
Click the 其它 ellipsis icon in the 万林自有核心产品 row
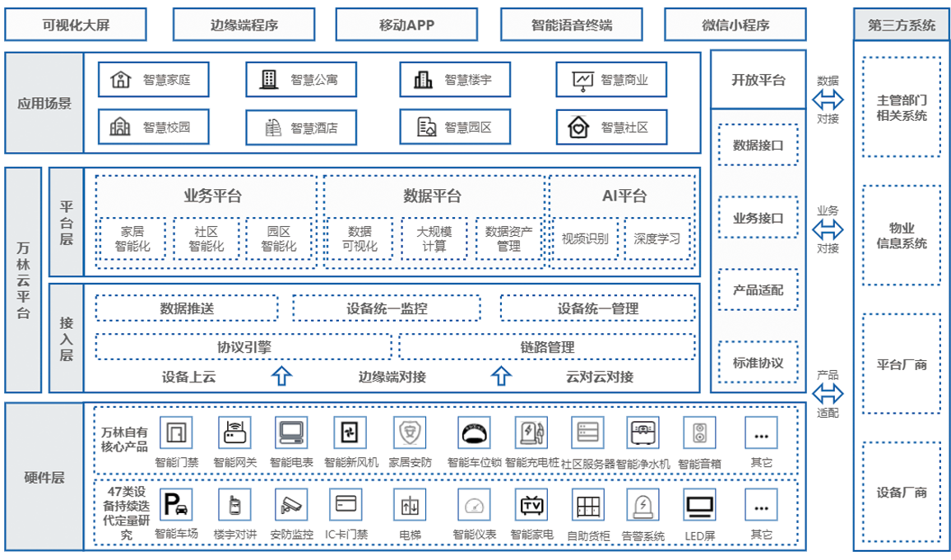click(x=761, y=433)
